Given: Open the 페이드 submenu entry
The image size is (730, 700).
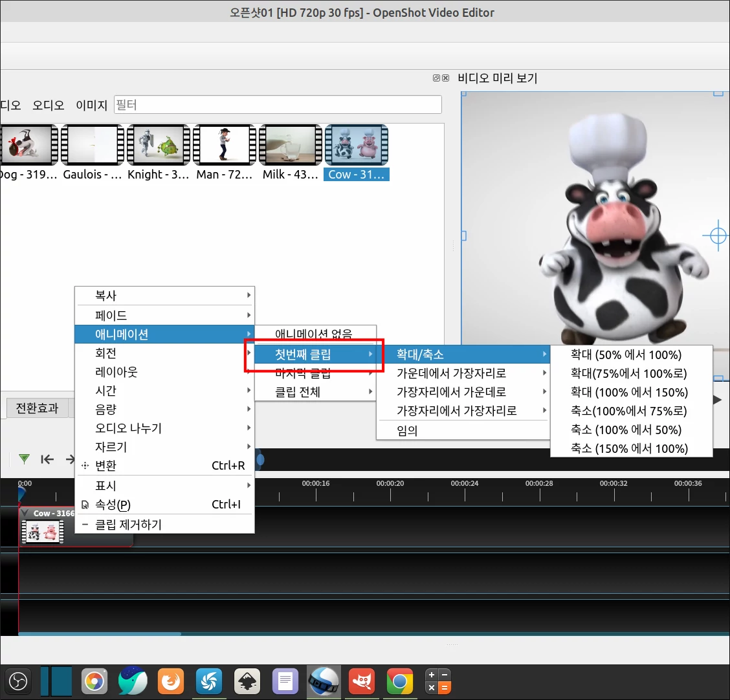Looking at the screenshot, I should click(x=164, y=315).
